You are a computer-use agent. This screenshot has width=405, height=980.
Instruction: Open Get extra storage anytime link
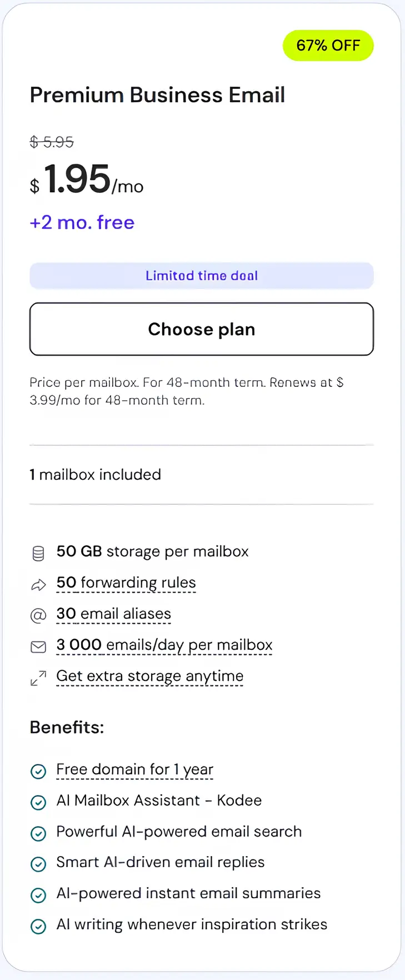[x=150, y=676]
